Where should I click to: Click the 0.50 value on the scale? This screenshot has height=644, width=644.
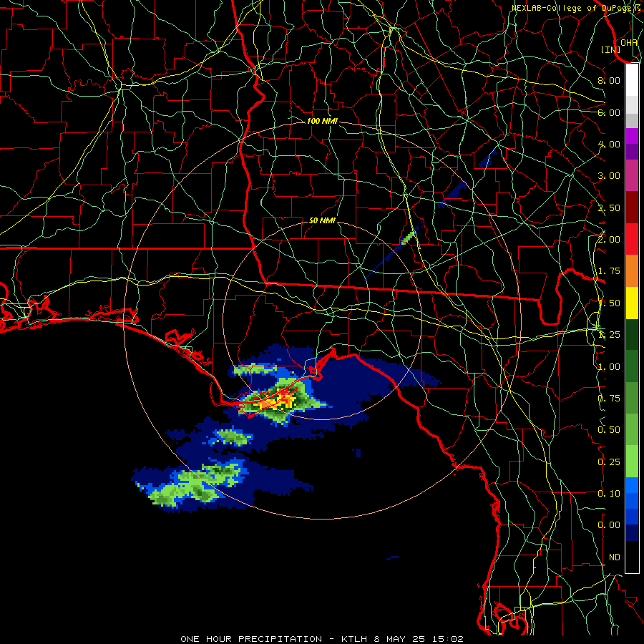[x=609, y=430]
